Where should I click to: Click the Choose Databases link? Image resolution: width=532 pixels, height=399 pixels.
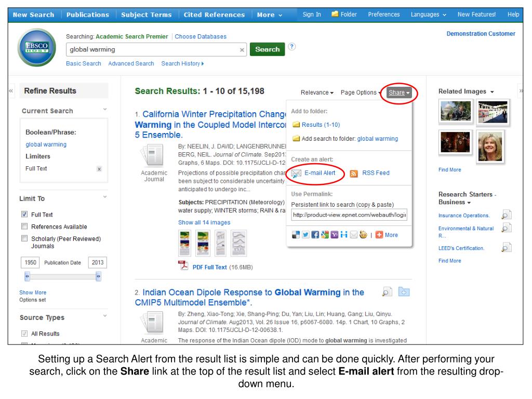201,36
